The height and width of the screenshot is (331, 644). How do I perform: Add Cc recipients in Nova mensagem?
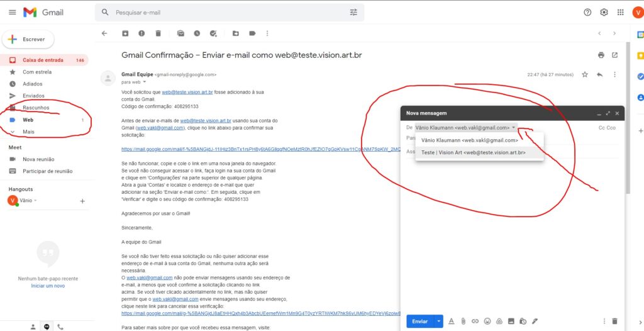601,128
